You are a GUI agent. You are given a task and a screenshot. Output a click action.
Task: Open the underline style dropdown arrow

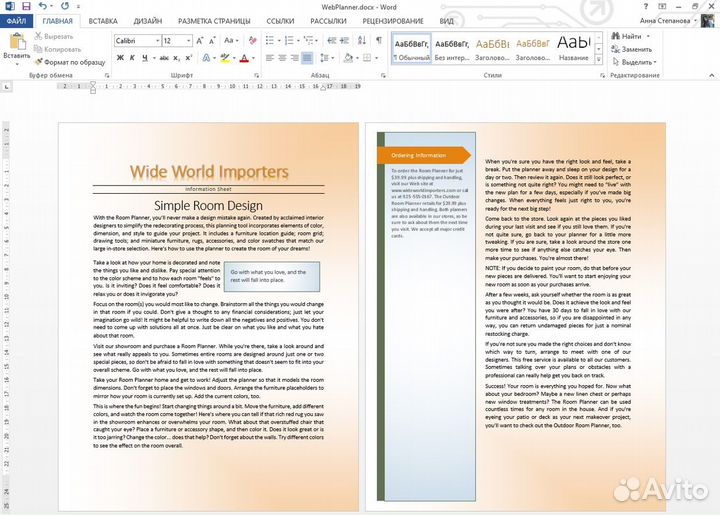pyautogui.click(x=154, y=58)
